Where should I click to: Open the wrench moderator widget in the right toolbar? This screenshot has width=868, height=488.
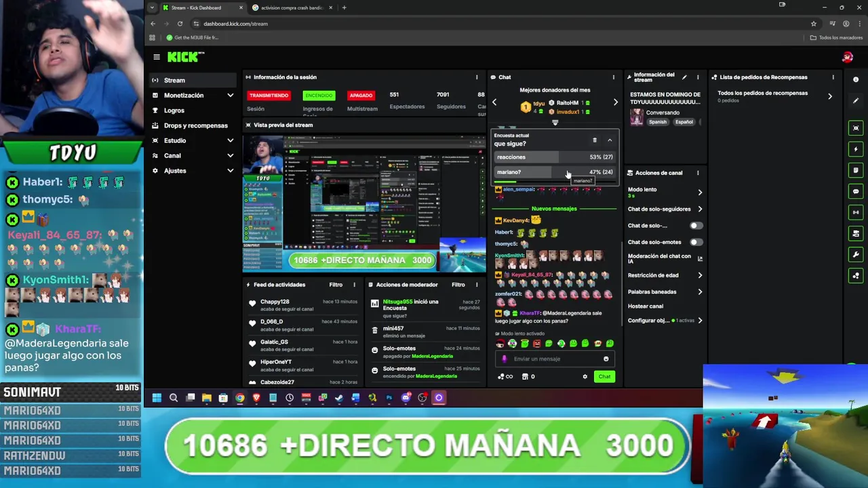(x=856, y=255)
